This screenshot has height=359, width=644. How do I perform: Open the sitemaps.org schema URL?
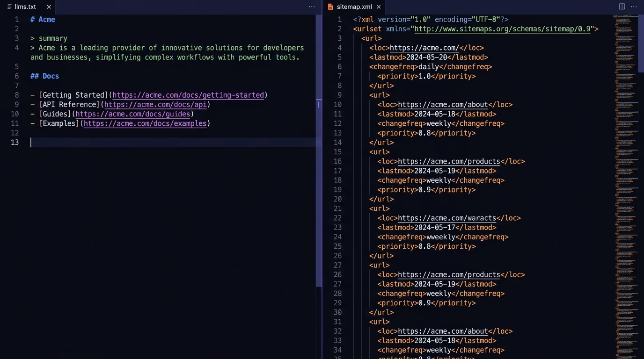tap(503, 29)
